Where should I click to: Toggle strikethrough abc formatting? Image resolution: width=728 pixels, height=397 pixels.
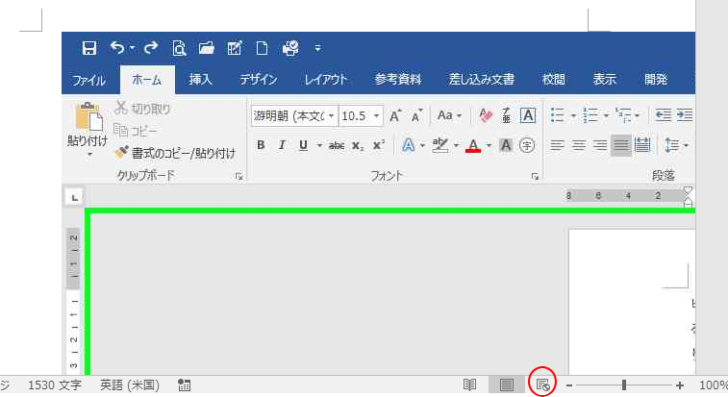pos(336,146)
